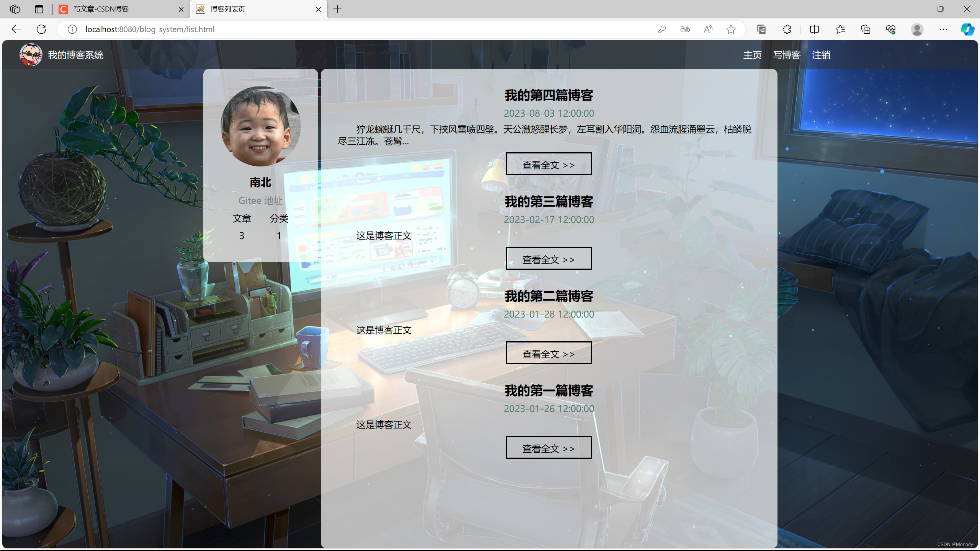Open a new browser tab

pos(337,9)
